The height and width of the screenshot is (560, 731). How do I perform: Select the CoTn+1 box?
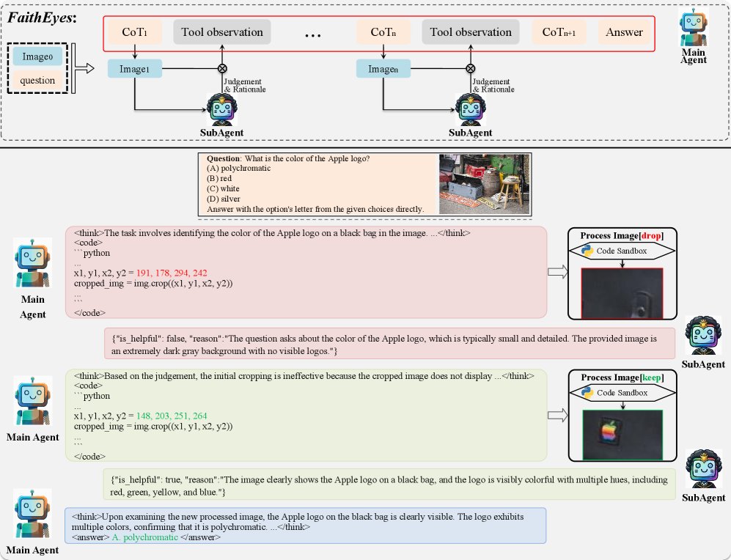coord(559,32)
